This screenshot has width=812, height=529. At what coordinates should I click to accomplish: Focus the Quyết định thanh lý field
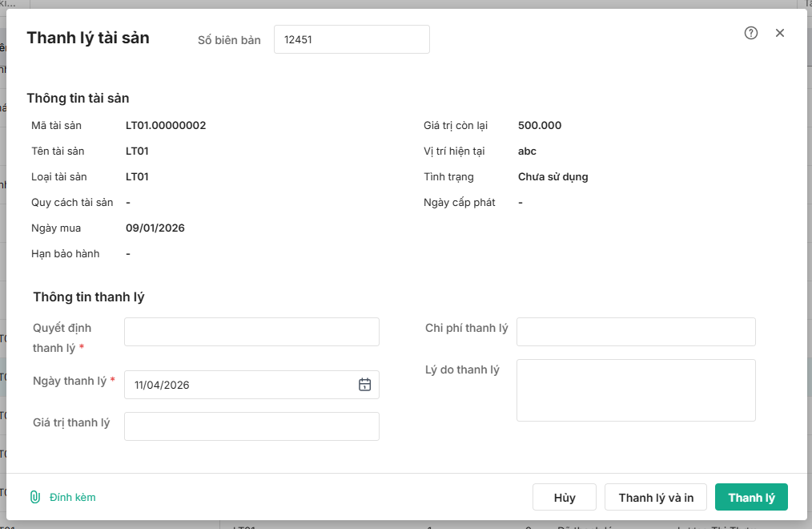251,332
